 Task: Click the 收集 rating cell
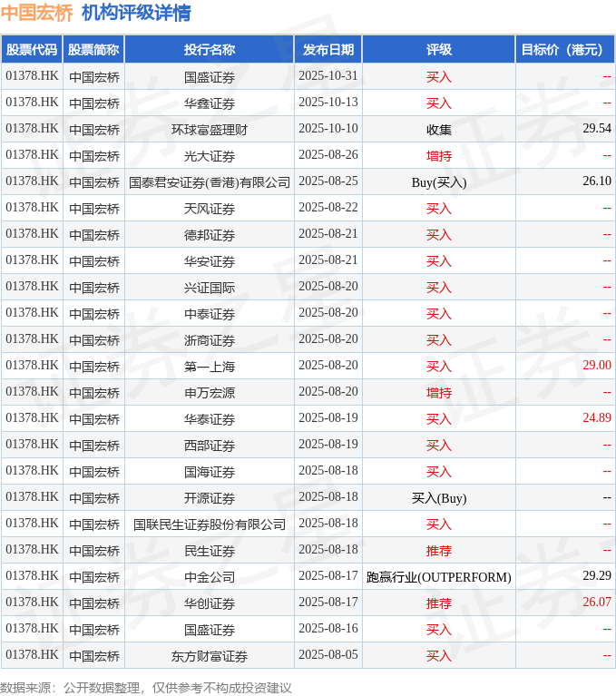tap(439, 130)
